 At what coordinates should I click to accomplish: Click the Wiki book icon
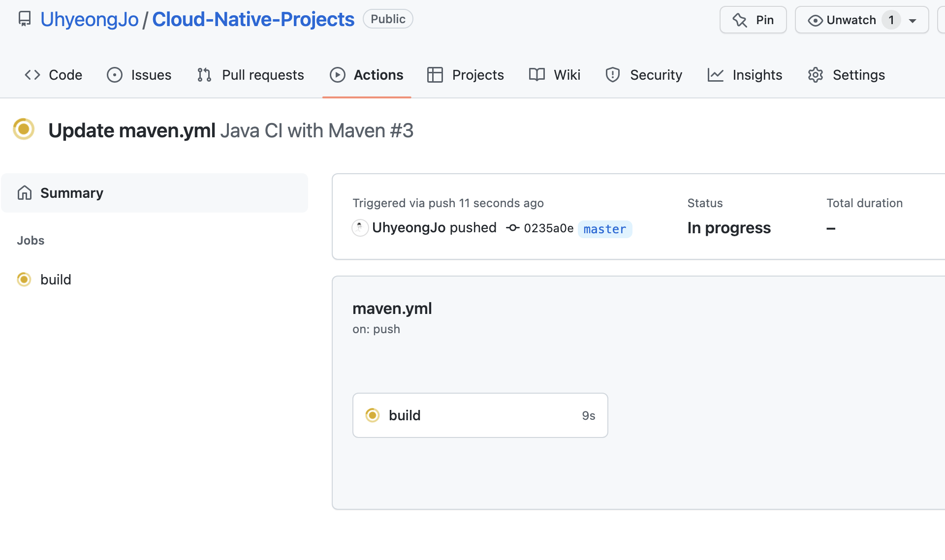click(537, 75)
